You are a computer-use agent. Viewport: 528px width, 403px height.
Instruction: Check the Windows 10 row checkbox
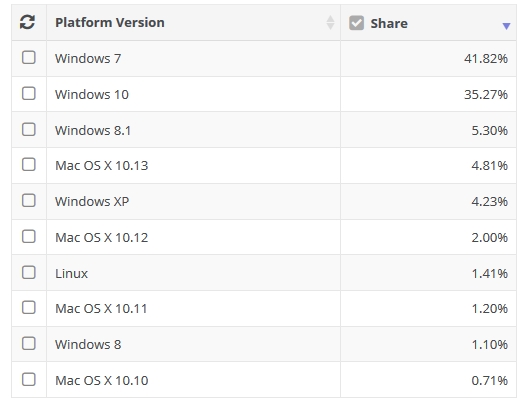click(x=29, y=93)
